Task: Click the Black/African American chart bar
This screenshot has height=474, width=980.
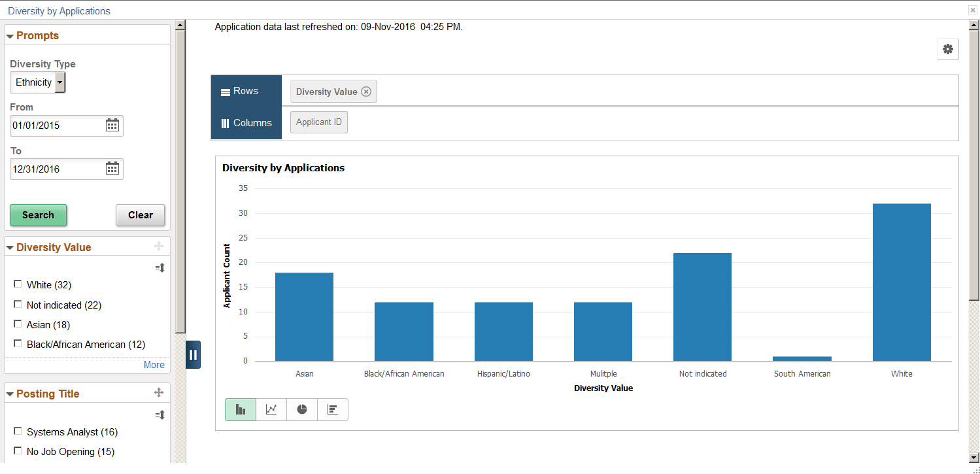Action: (404, 331)
